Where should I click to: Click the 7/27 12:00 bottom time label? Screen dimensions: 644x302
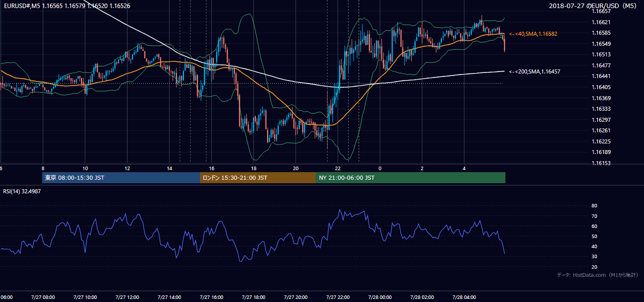[x=127, y=297]
